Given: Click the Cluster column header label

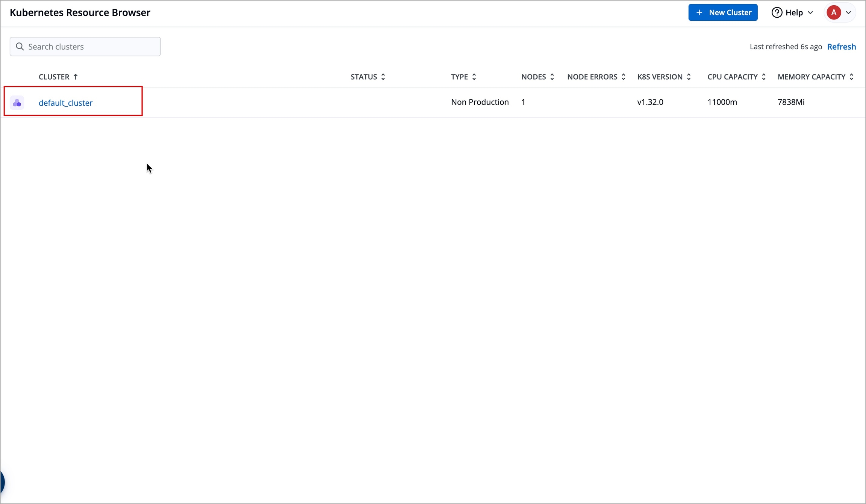Looking at the screenshot, I should click(54, 77).
